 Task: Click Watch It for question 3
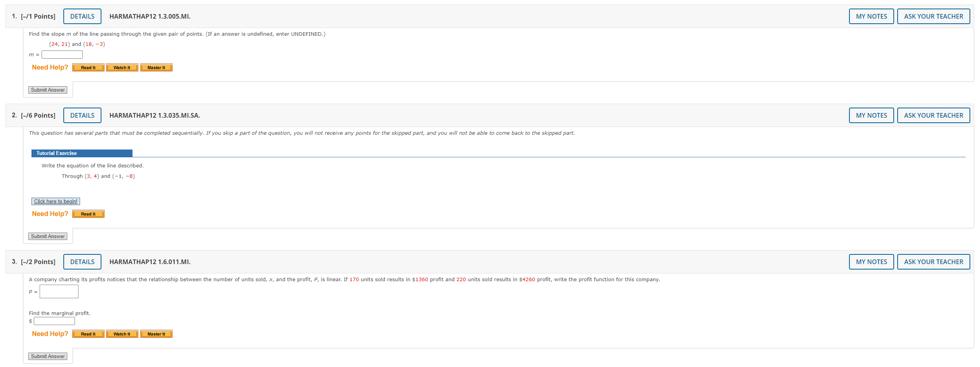122,334
